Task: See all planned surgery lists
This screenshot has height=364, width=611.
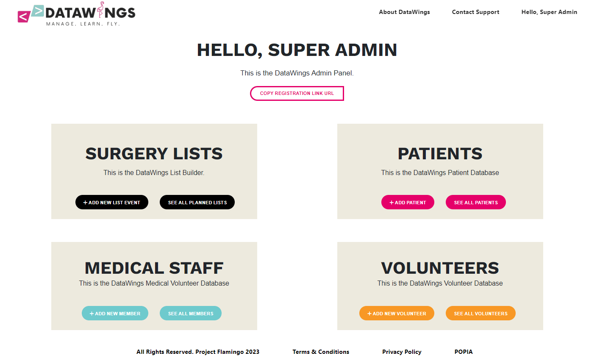Action: click(x=197, y=202)
